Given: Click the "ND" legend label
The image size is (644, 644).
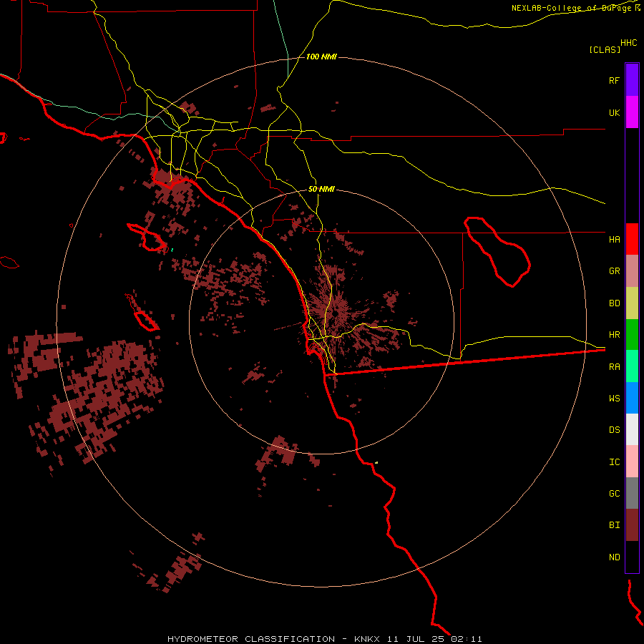Looking at the screenshot, I should pyautogui.click(x=614, y=557).
